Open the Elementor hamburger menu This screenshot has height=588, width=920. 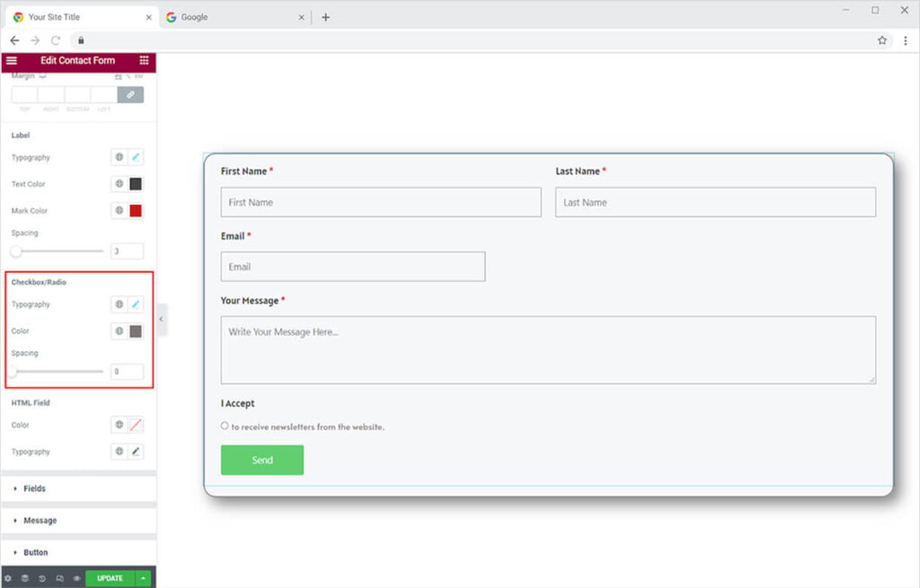point(12,60)
